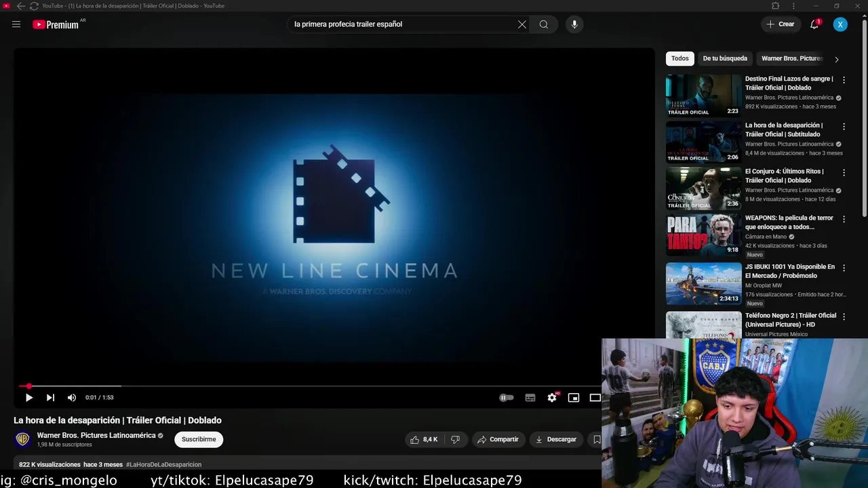Open options for Teléfono Negro 2 video
This screenshot has width=868, height=488.
tap(844, 317)
